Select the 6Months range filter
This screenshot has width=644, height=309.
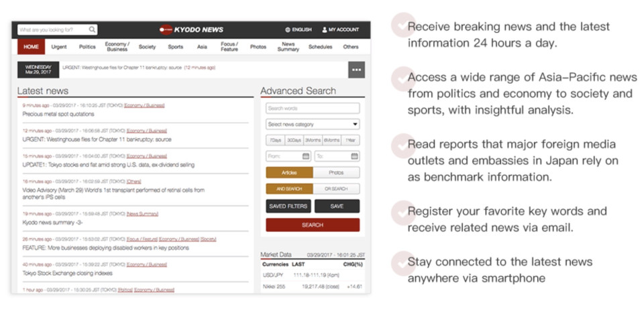tap(332, 140)
